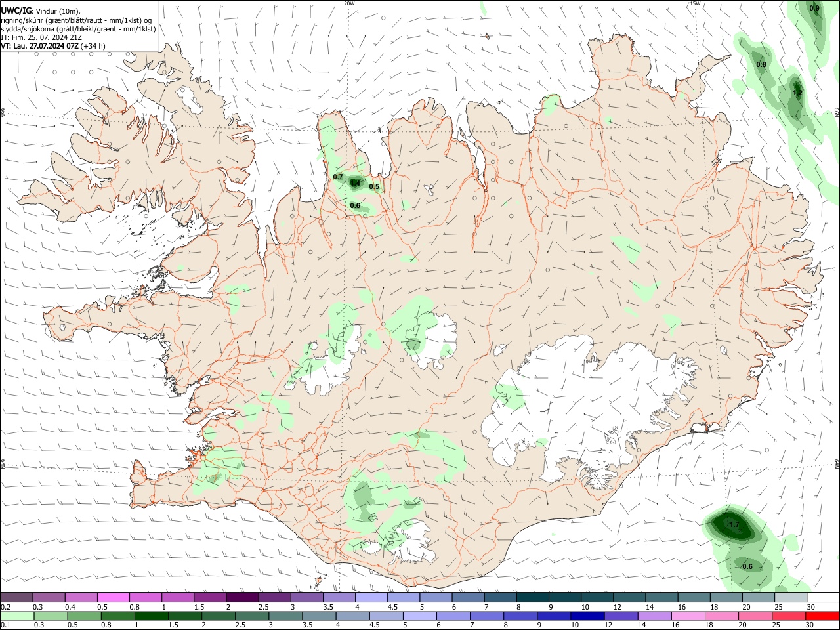Image resolution: width=840 pixels, height=630 pixels.
Task: Select the pale green 0.1–0.3 swatch in lower legend
Action: click(17, 616)
